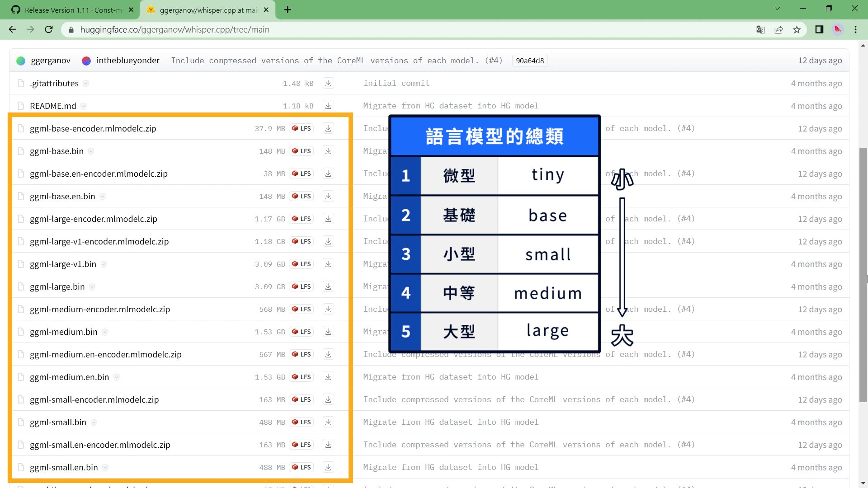This screenshot has width=868, height=488.
Task: Click the LFS badge for ggml-large.bin
Action: (302, 286)
